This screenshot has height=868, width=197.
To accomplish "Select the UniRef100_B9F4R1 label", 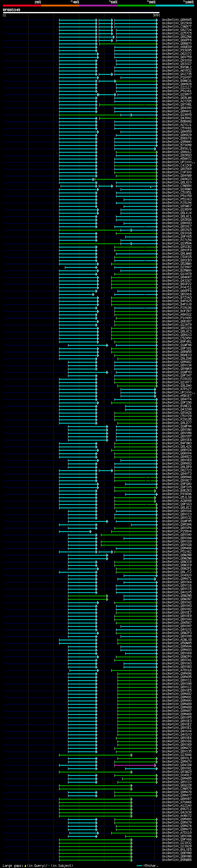I will tap(177, 342).
